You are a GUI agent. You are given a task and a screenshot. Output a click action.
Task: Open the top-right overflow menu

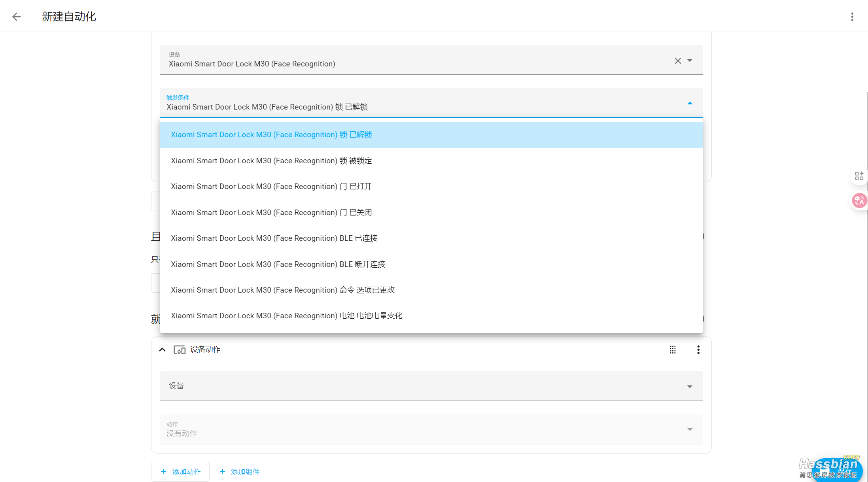852,17
